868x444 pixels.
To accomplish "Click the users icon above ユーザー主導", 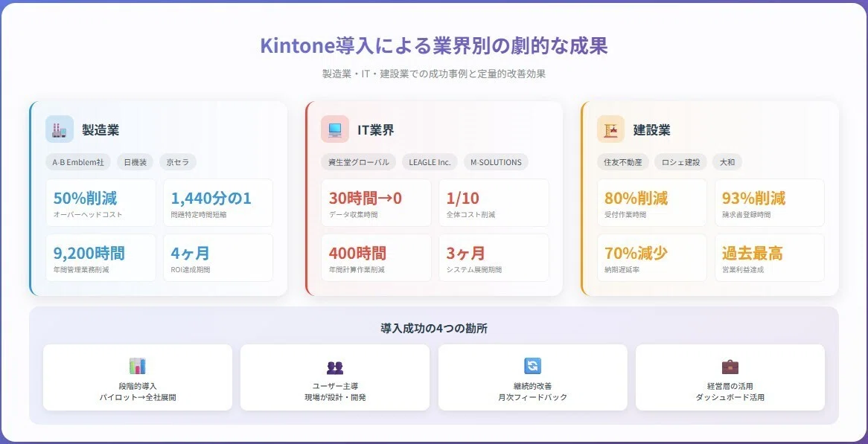I will click(x=335, y=367).
